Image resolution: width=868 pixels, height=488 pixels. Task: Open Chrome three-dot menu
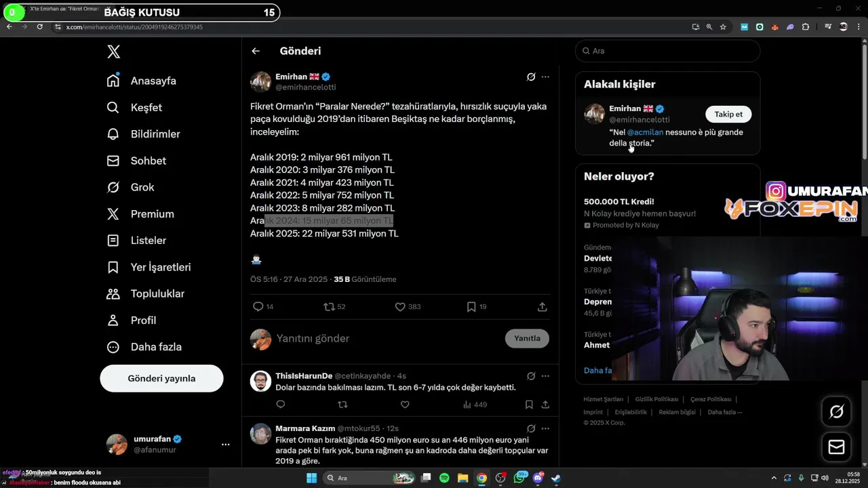[859, 27]
